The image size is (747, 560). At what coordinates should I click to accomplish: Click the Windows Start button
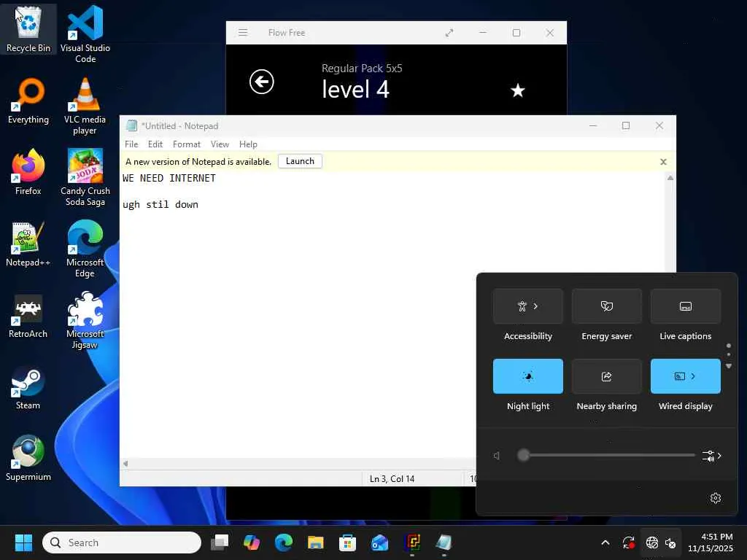(23, 542)
